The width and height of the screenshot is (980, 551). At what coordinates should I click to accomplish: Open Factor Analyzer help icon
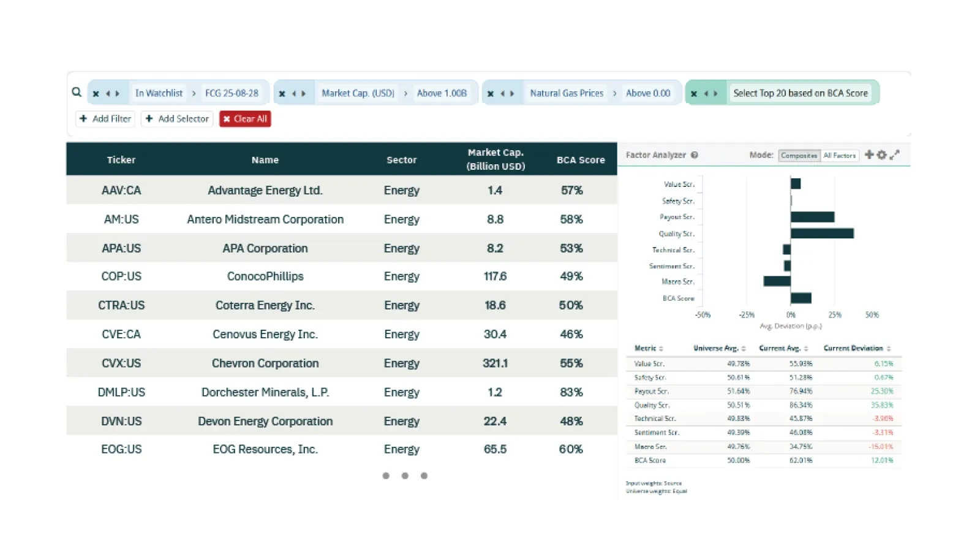tap(695, 155)
